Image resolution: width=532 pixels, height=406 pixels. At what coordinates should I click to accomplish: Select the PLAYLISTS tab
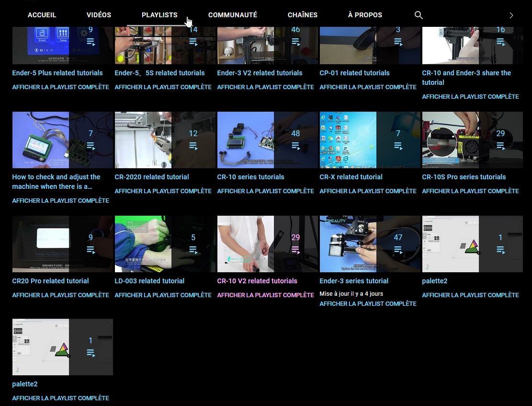click(x=159, y=15)
